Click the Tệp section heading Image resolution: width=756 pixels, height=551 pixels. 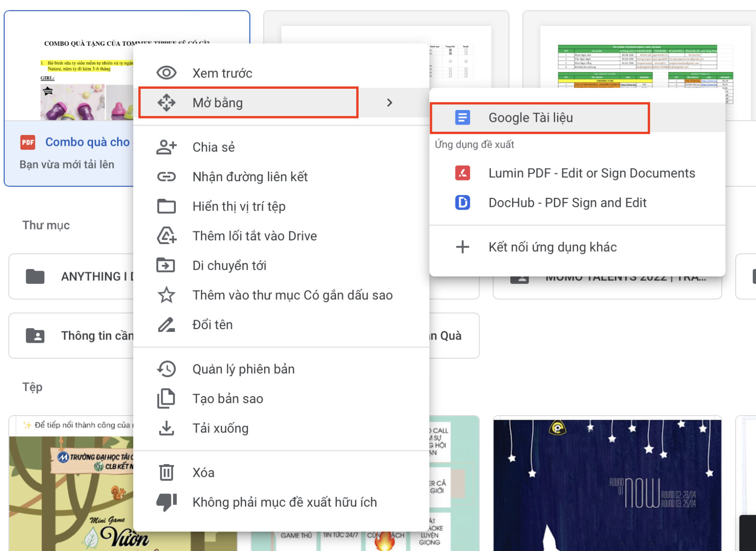point(32,387)
